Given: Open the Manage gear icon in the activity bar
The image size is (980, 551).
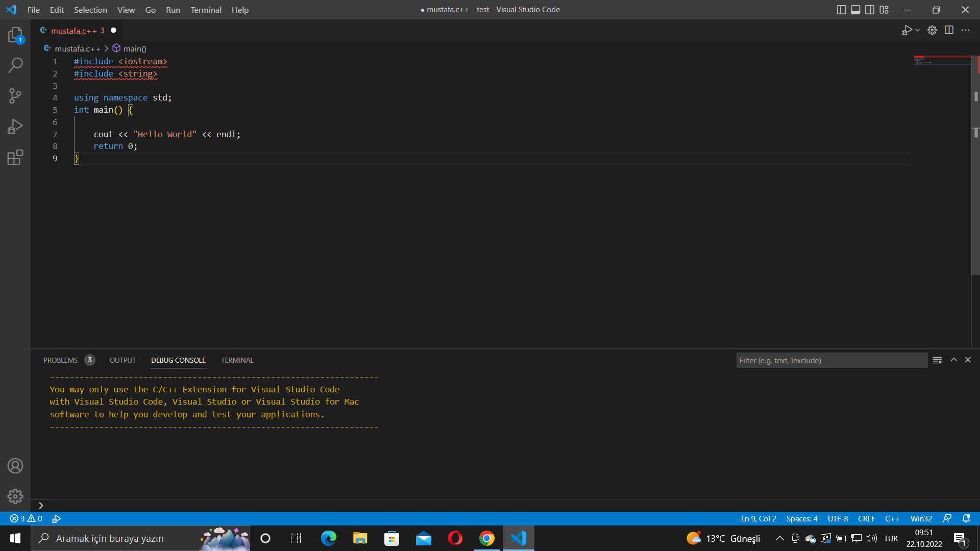Looking at the screenshot, I should [x=15, y=496].
